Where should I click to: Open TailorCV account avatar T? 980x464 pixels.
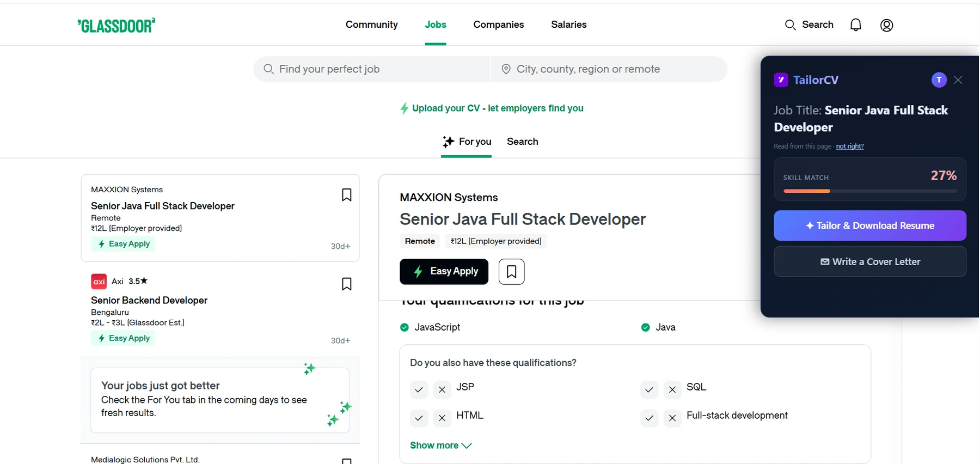[939, 80]
